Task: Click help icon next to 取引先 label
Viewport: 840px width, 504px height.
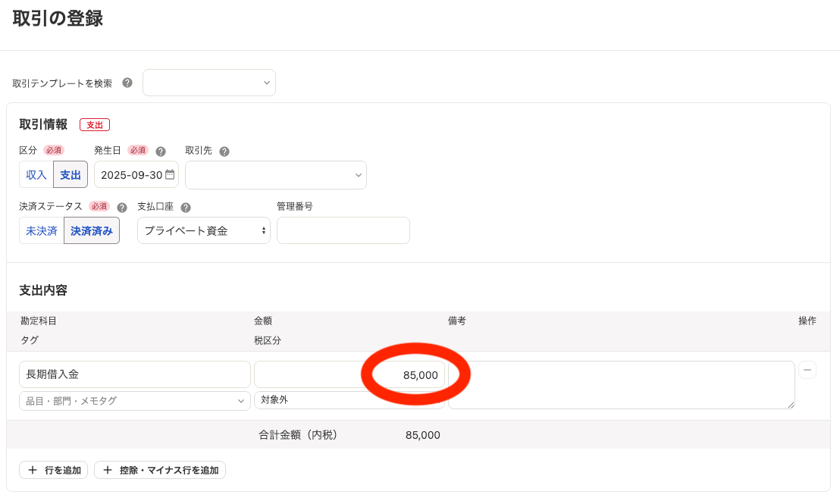Action: click(224, 151)
